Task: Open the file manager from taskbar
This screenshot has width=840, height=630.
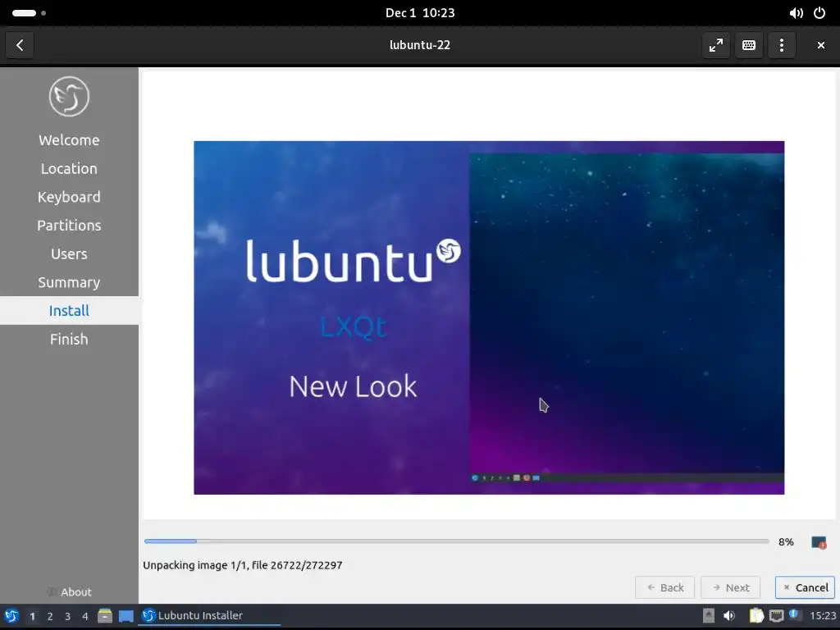Action: click(105, 616)
